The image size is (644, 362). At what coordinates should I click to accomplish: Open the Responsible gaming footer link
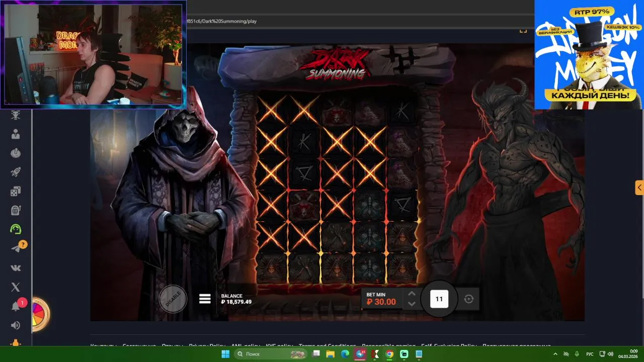388,346
